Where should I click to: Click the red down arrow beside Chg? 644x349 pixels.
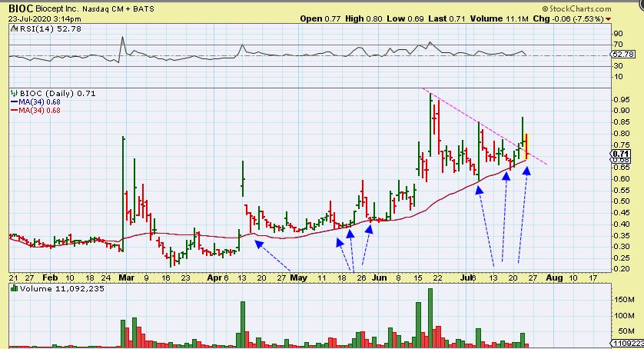(608, 19)
